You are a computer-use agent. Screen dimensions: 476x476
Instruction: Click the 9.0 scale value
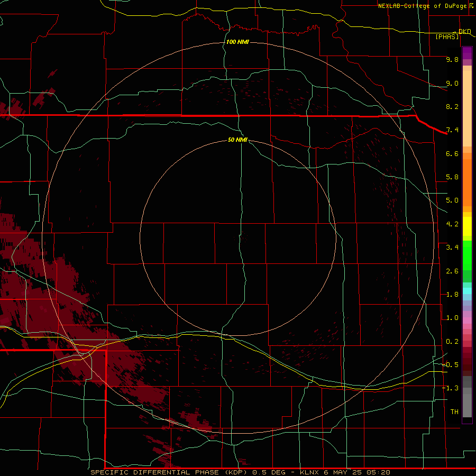(x=452, y=83)
